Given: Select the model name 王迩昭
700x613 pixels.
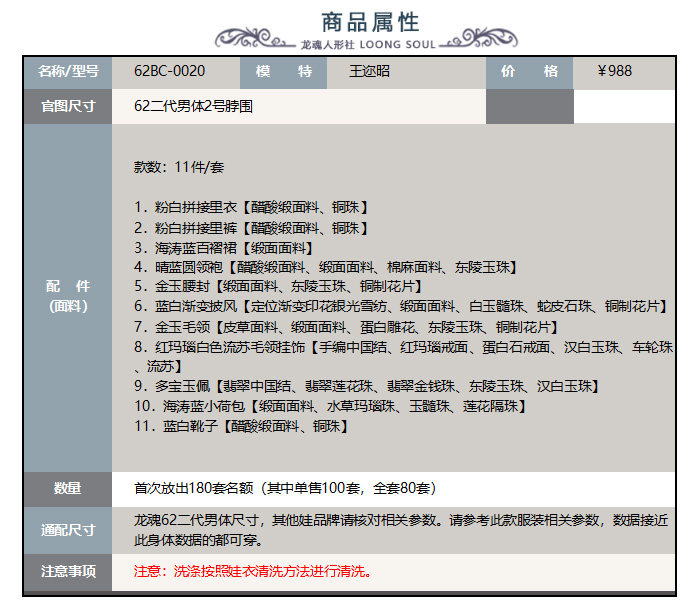Looking at the screenshot, I should [370, 71].
